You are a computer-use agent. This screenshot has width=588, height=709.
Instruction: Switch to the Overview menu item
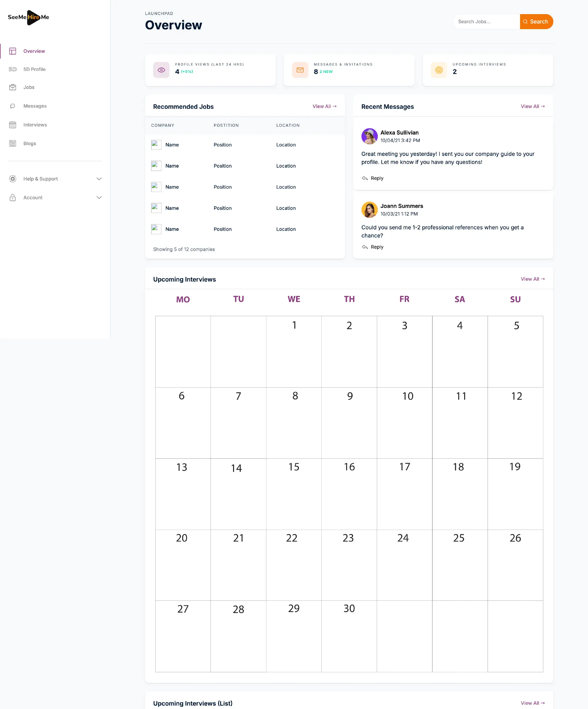tap(34, 51)
